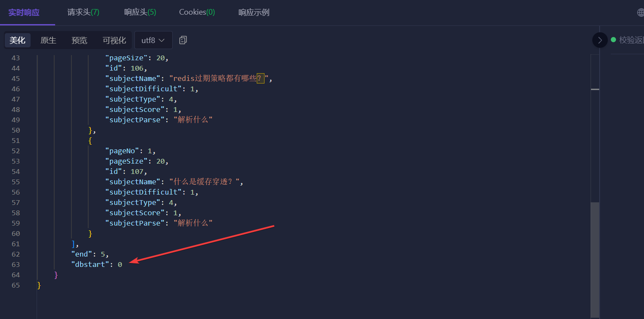Open the 请求头(7) tab
The height and width of the screenshot is (319, 644).
click(x=83, y=12)
